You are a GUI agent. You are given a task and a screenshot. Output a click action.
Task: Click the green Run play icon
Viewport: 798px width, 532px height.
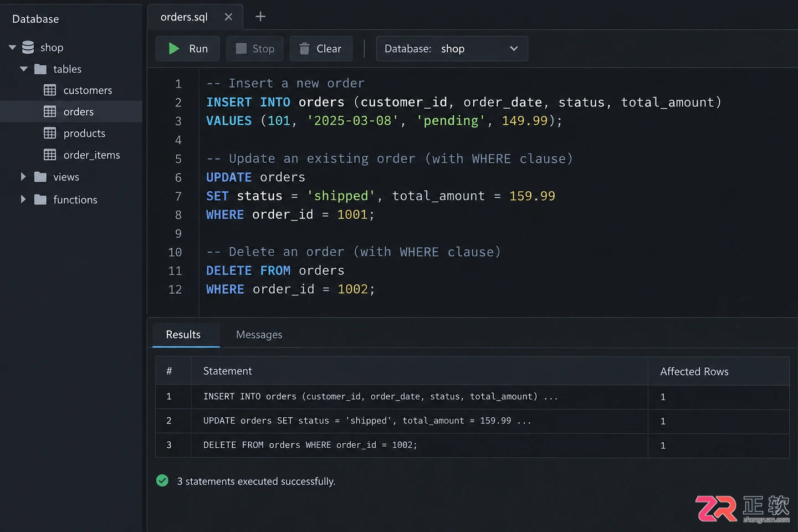174,49
